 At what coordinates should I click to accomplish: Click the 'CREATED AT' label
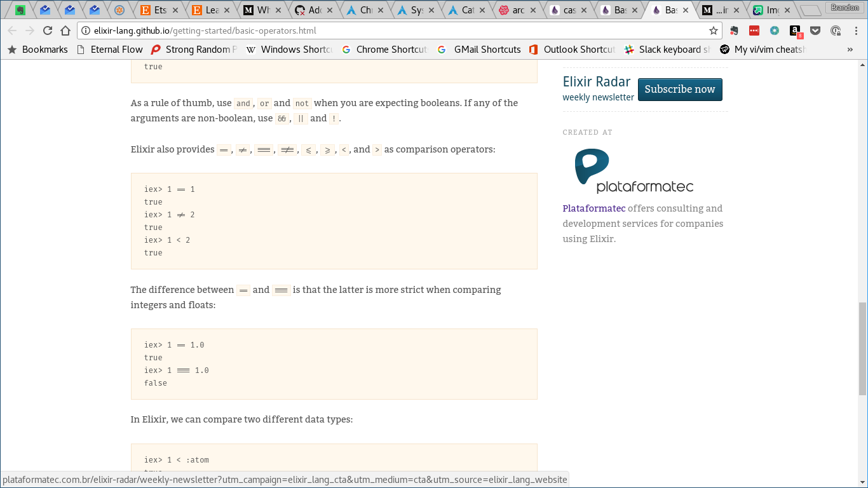587,132
